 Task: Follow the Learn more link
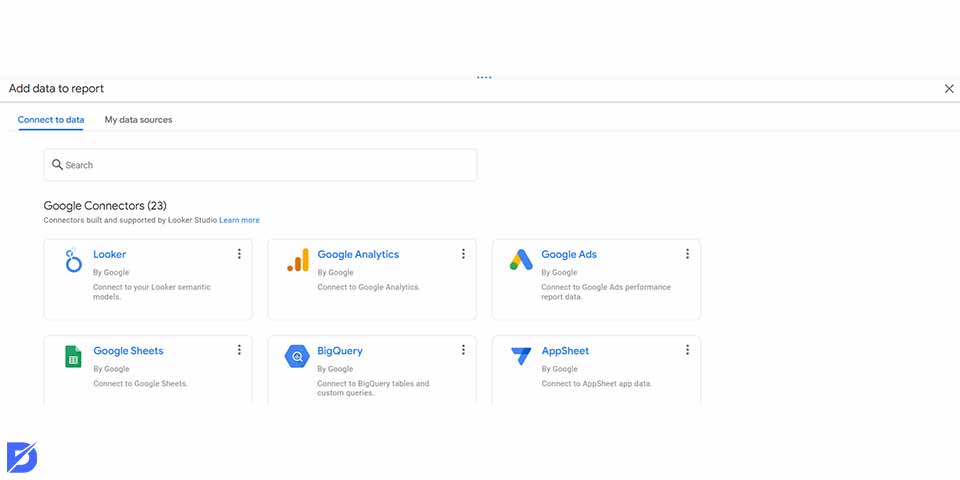click(239, 220)
